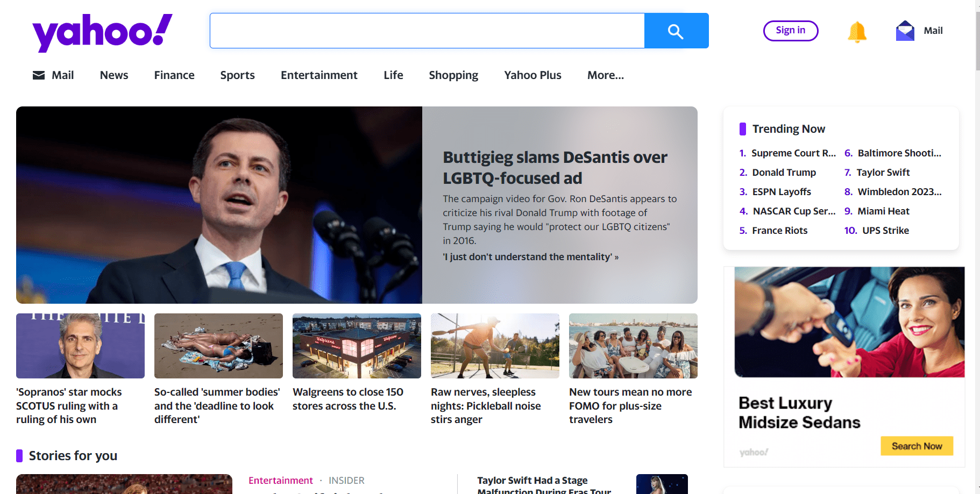
Task: Click the Sign in button
Action: coord(791,31)
